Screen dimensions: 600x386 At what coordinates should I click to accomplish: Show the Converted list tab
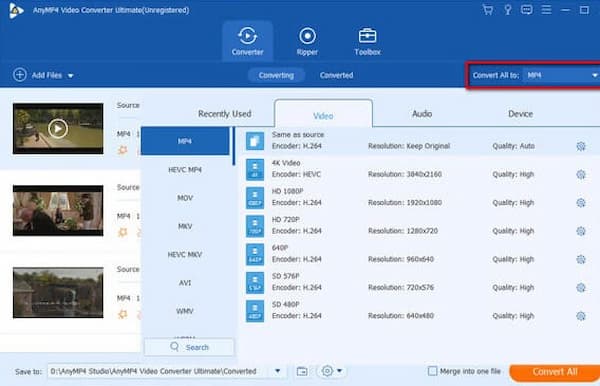336,75
